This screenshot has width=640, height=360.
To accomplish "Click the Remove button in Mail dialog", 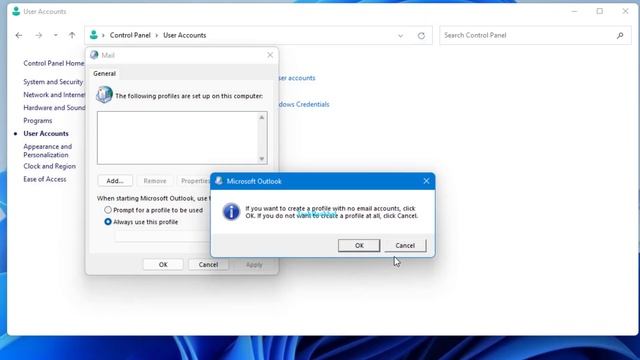I will (x=155, y=180).
